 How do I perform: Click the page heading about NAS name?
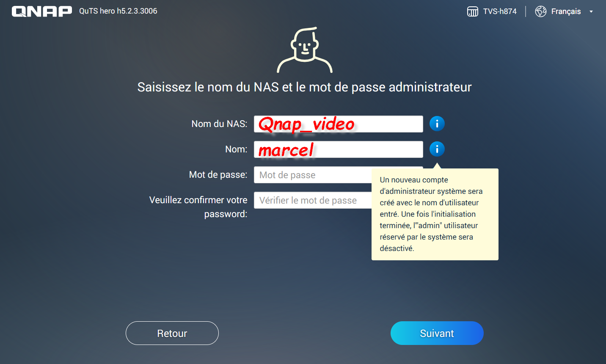coord(304,87)
